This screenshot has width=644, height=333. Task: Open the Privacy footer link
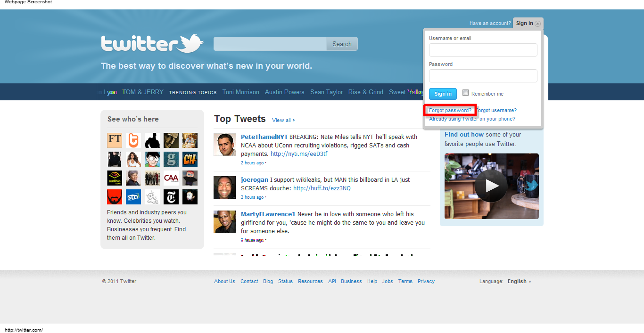coord(426,281)
